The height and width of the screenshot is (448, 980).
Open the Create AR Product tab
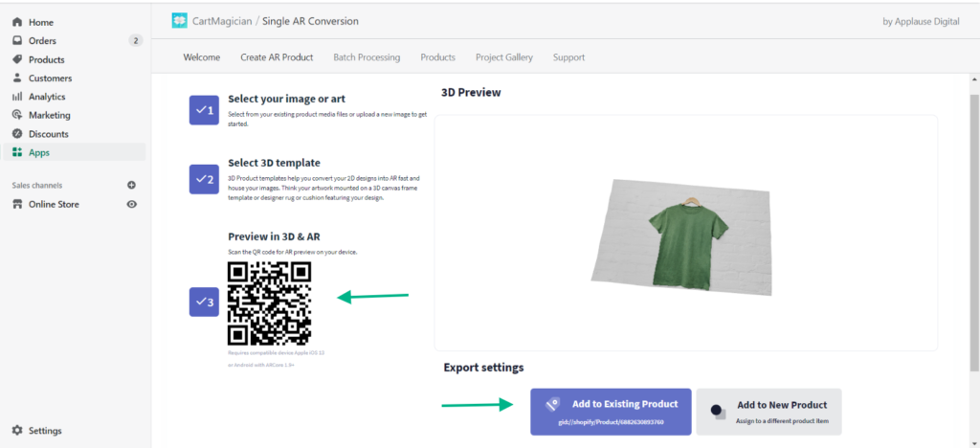coord(277,57)
